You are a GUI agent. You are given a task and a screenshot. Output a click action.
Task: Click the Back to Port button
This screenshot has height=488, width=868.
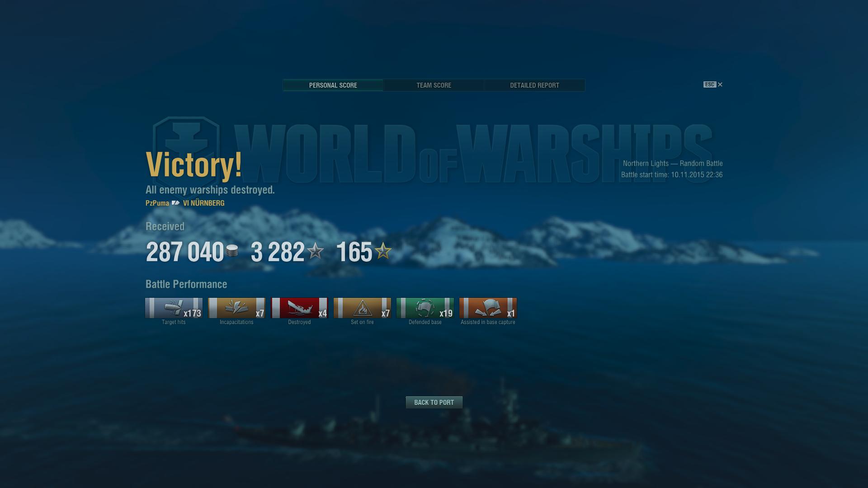click(x=434, y=402)
